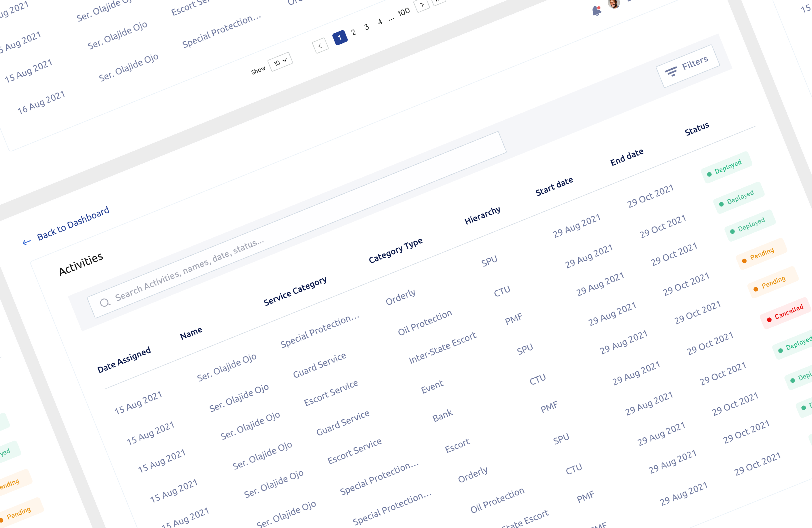The image size is (812, 528).
Task: Go to page 3
Action: (366, 27)
